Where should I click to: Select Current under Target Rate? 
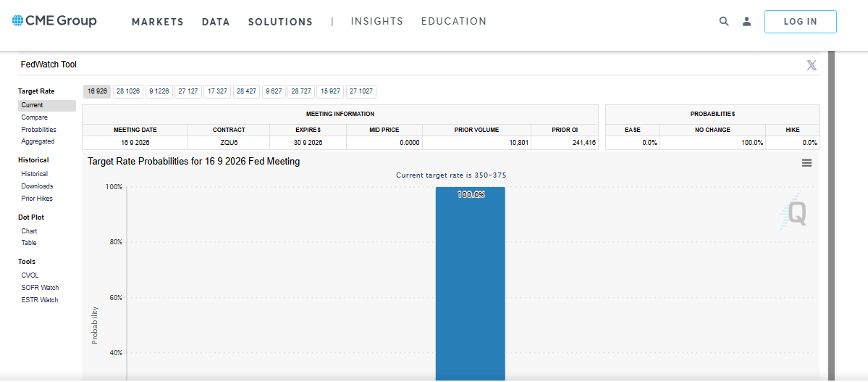(47, 105)
